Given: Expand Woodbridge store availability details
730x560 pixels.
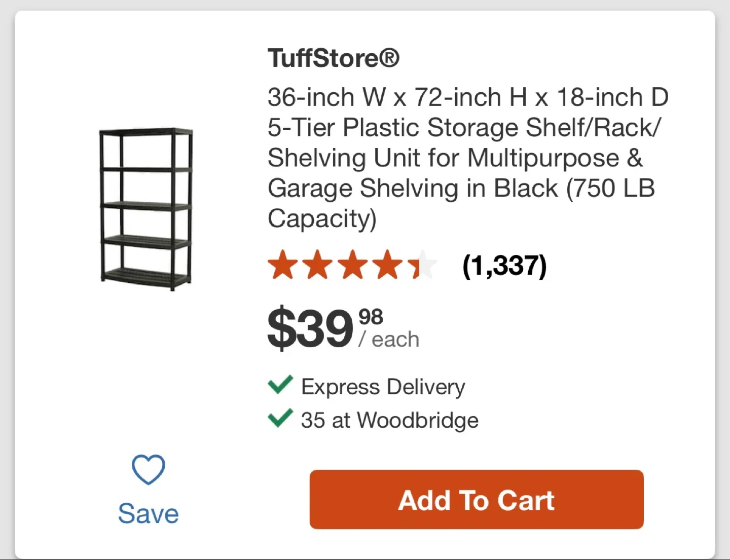Looking at the screenshot, I should click(x=389, y=420).
